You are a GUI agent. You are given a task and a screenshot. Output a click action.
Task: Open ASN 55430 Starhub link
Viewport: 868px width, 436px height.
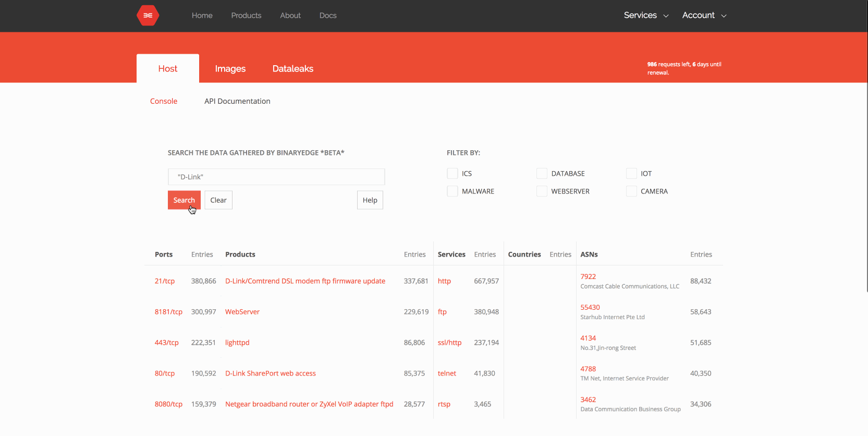tap(590, 308)
